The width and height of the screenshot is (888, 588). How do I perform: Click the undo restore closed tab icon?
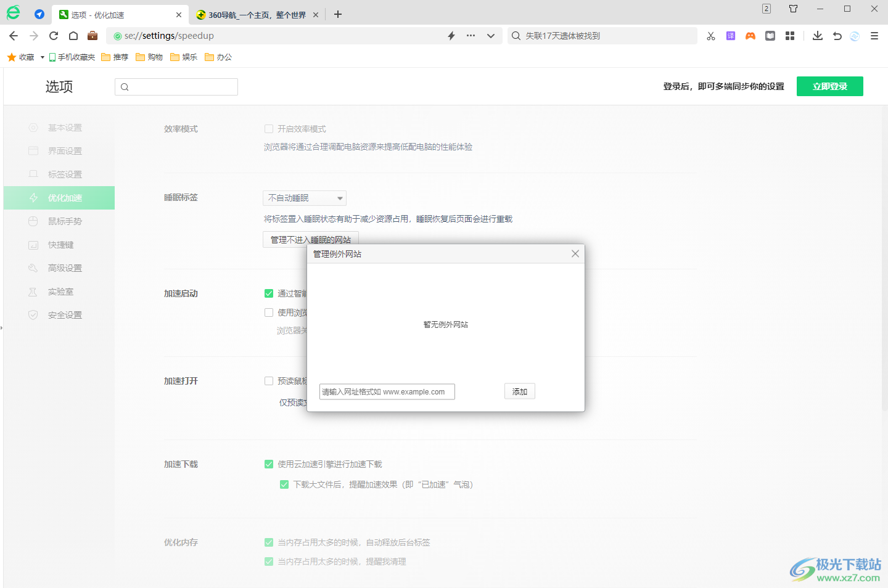(x=837, y=36)
